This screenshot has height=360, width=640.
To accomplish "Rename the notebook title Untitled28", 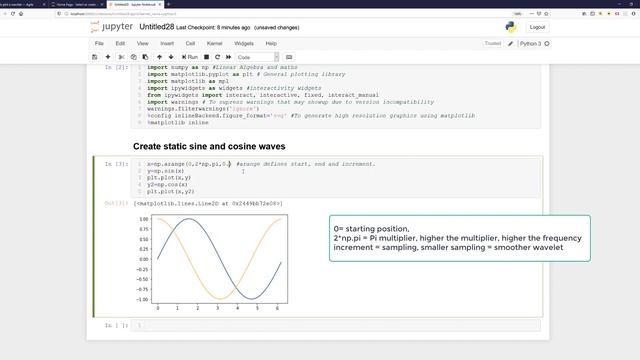I will pyautogui.click(x=157, y=27).
